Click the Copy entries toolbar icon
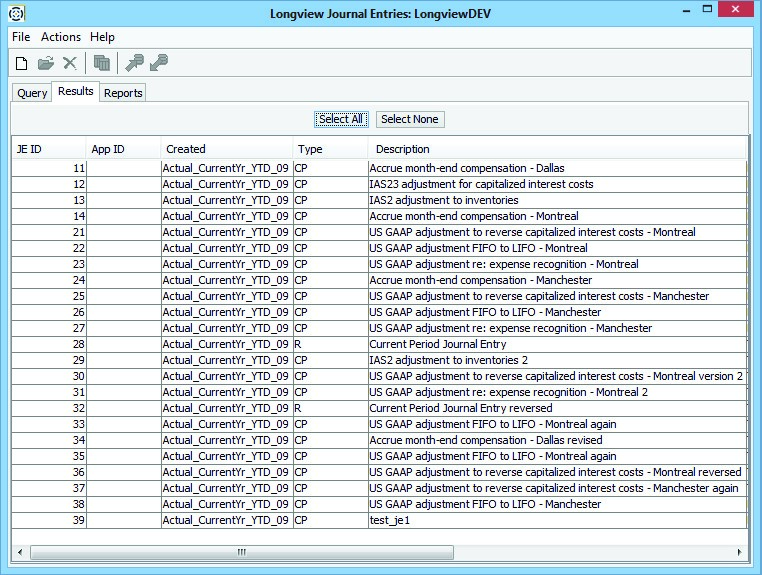 click(101, 63)
